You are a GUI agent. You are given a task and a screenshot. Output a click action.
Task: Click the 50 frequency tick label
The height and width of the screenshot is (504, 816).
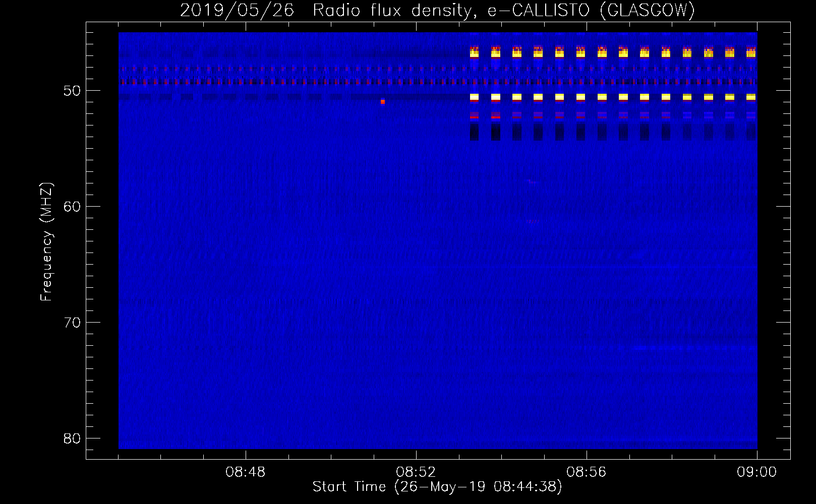(72, 91)
